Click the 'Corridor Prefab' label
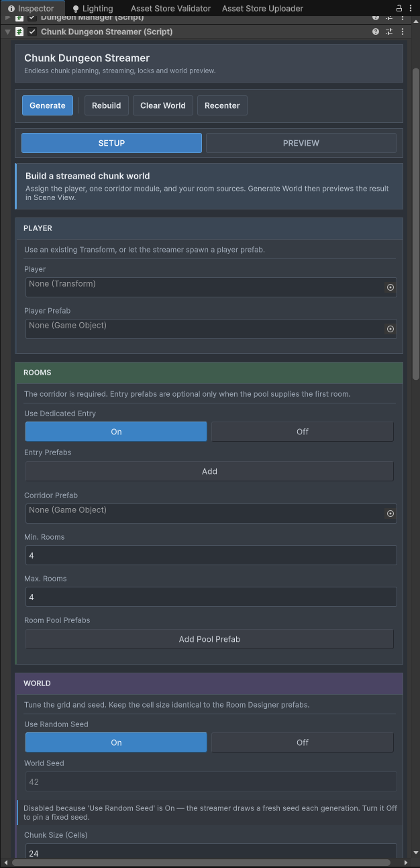 [51, 495]
